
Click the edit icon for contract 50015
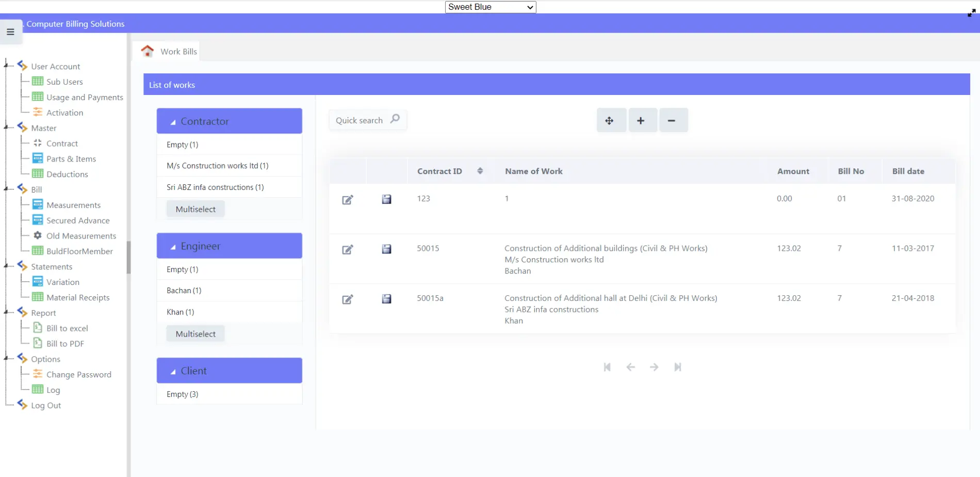coord(348,250)
